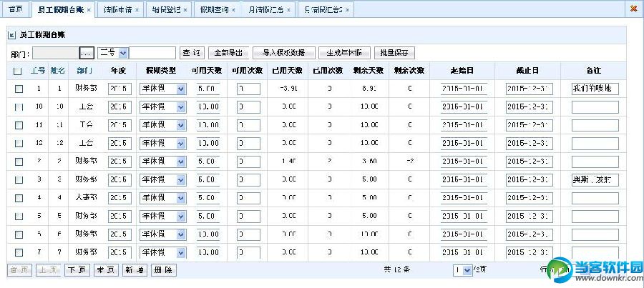This screenshot has width=644, height=288.
Task: Open the page number dropdown in the footer
Action: (467, 270)
